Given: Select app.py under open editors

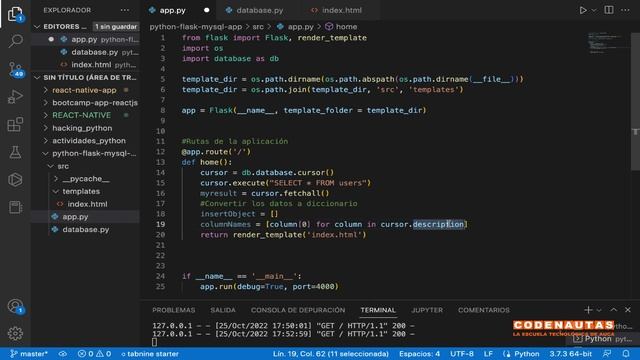Looking at the screenshot, I should click(85, 40).
